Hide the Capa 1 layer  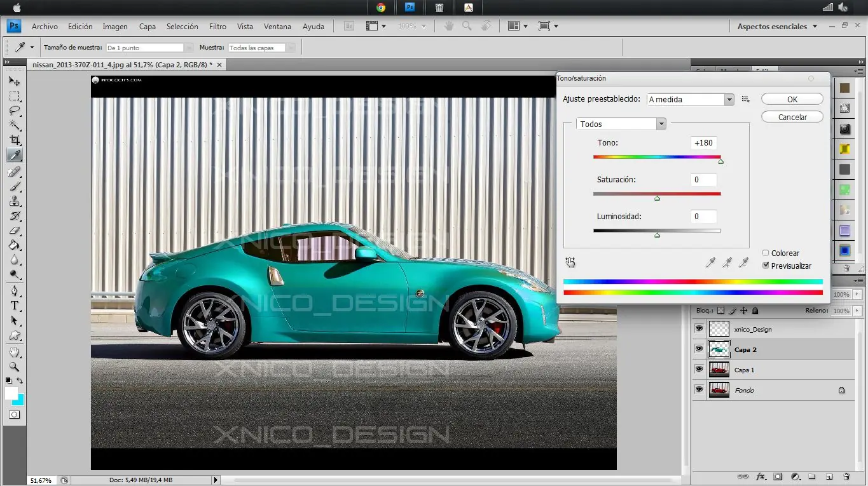point(699,370)
